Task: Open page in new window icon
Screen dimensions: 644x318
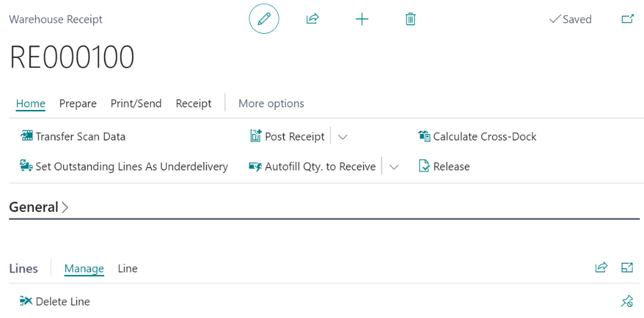Action: click(628, 19)
